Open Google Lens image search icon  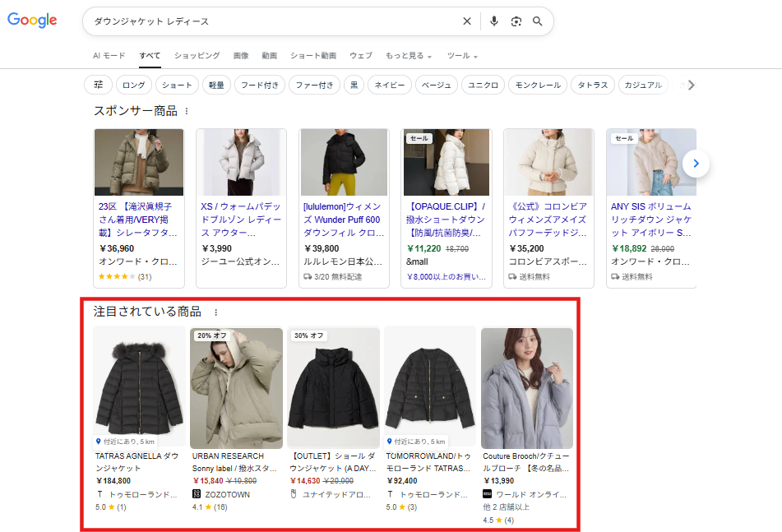516,21
